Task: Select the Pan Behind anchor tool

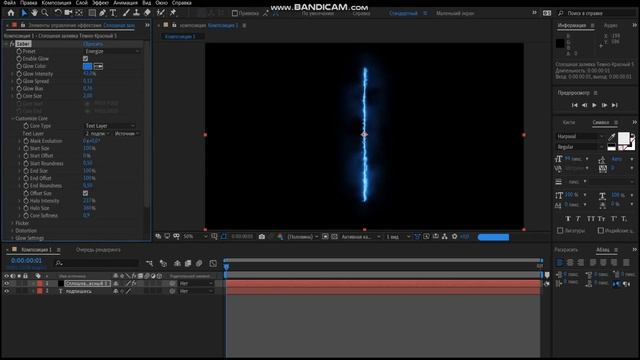Action: [79, 13]
